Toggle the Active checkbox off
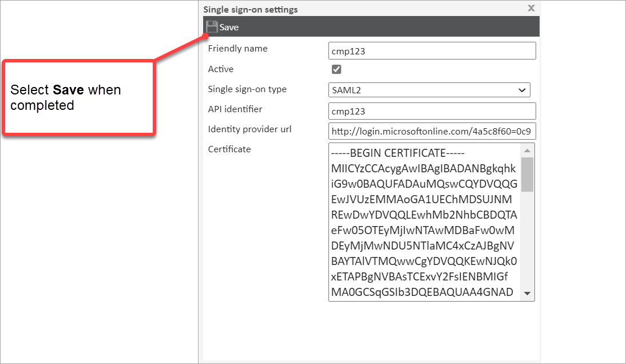The image size is (626, 364). pos(336,69)
